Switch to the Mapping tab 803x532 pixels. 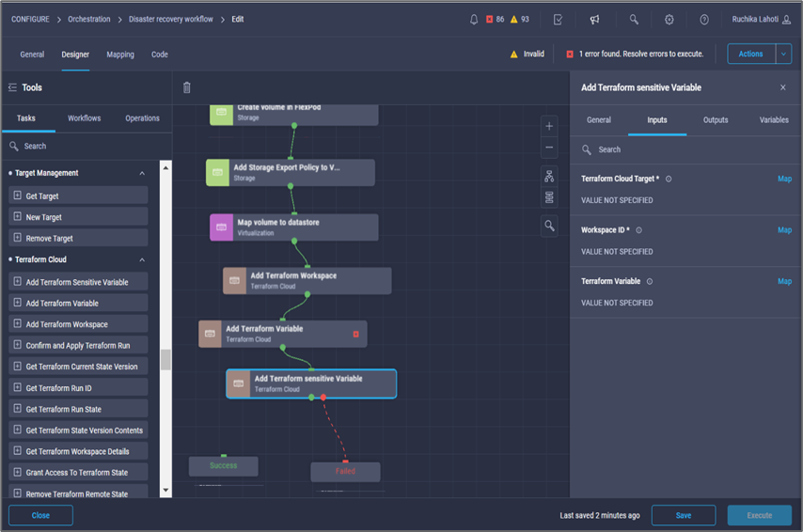tap(120, 55)
